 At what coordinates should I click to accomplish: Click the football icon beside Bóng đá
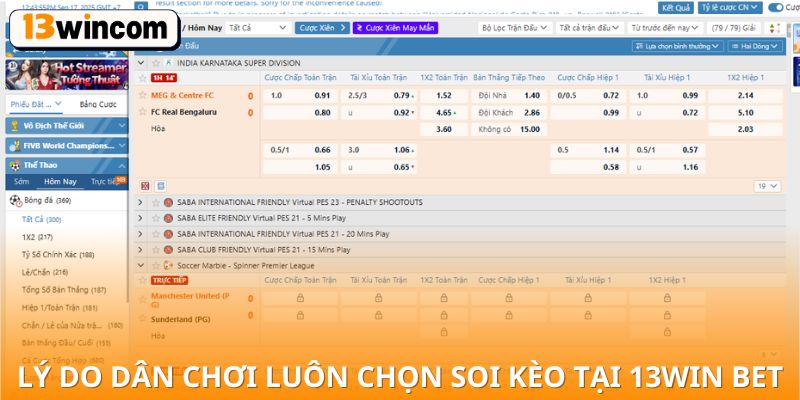coord(16,201)
